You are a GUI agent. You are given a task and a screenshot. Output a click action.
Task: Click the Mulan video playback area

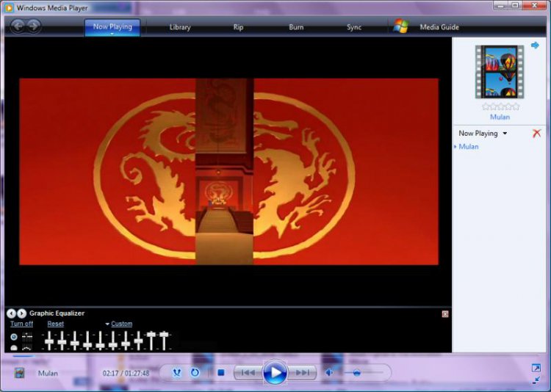(228, 172)
